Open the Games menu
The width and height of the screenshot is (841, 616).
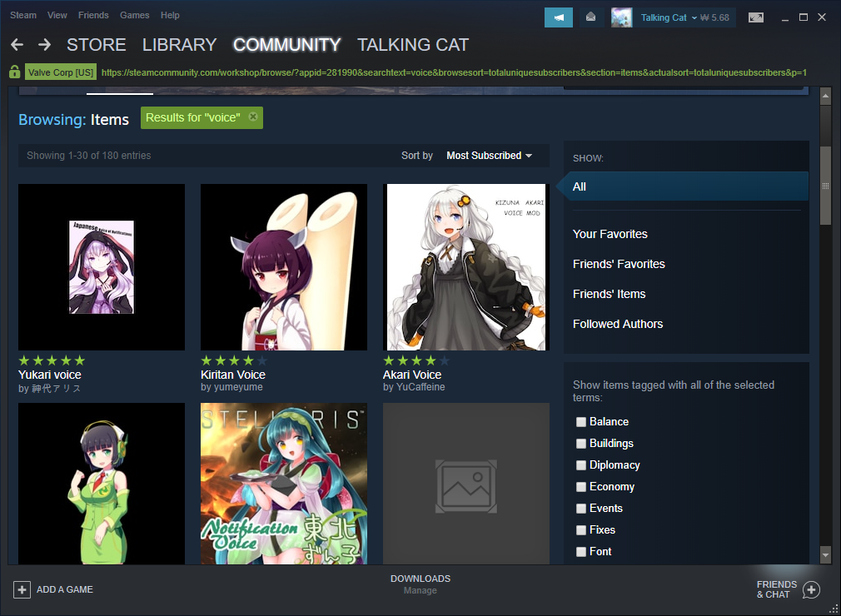[x=135, y=15]
